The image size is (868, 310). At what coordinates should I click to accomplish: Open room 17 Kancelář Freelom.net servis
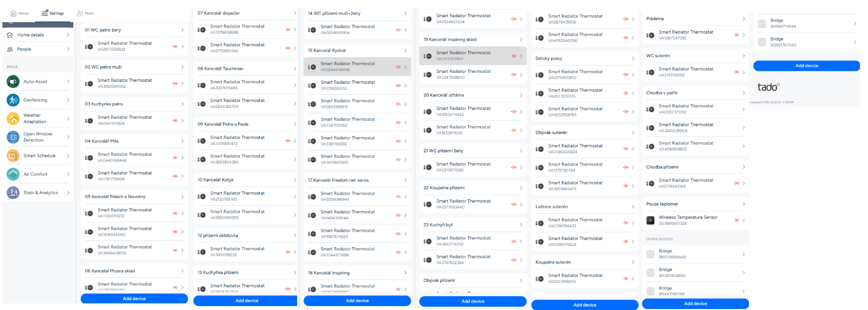pos(357,180)
